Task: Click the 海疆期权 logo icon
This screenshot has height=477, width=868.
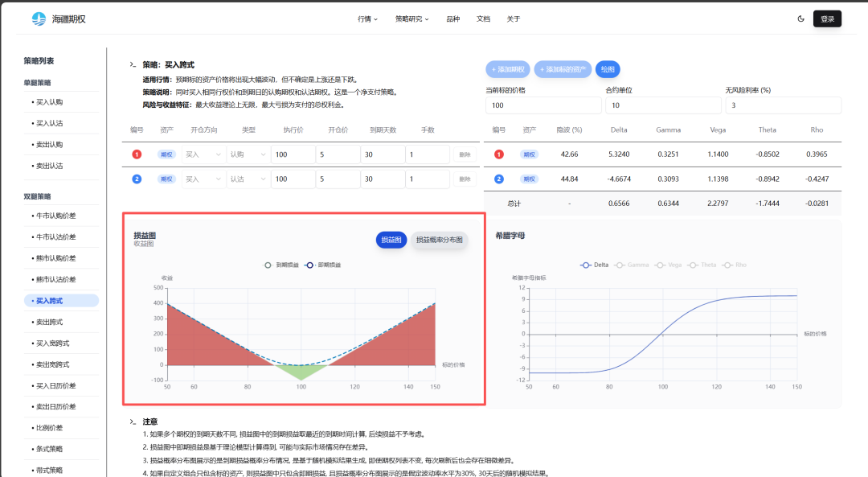Action: [39, 19]
